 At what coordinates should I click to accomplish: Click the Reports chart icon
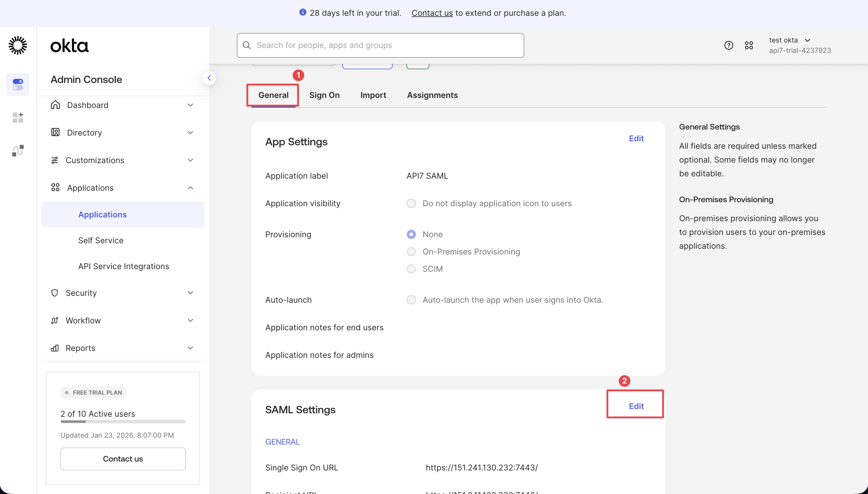pyautogui.click(x=55, y=348)
